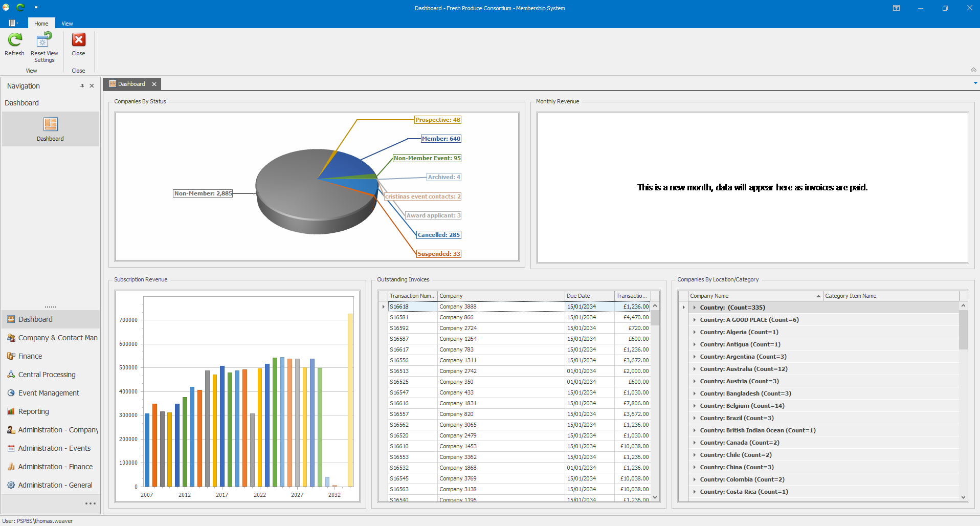Click the £7,806.00 transaction amount
This screenshot has height=526, width=980.
pos(632,403)
